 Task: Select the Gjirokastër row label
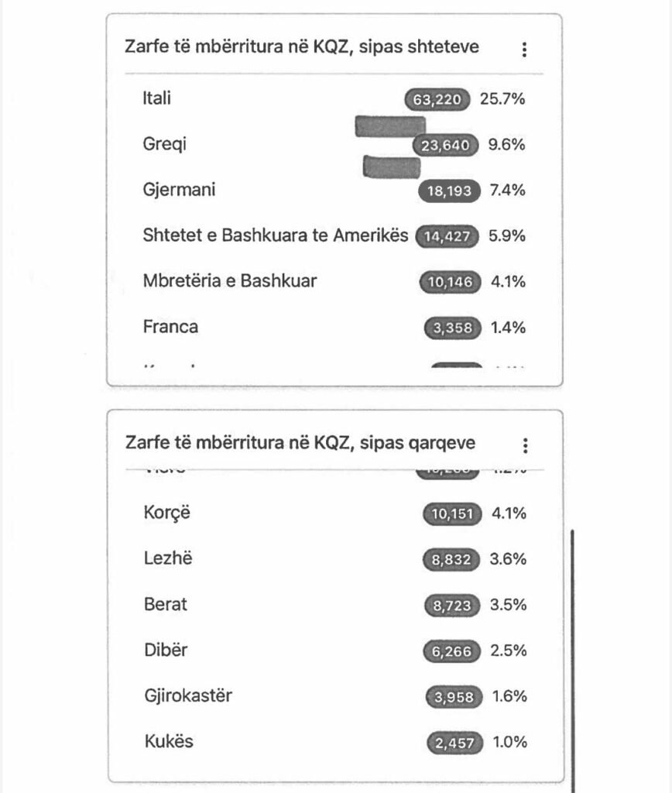(188, 695)
